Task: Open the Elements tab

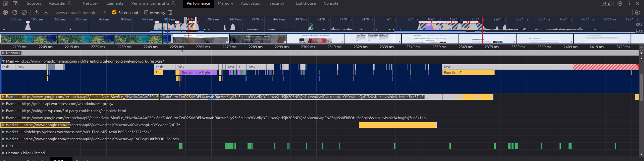Action: pyautogui.click(x=115, y=3)
